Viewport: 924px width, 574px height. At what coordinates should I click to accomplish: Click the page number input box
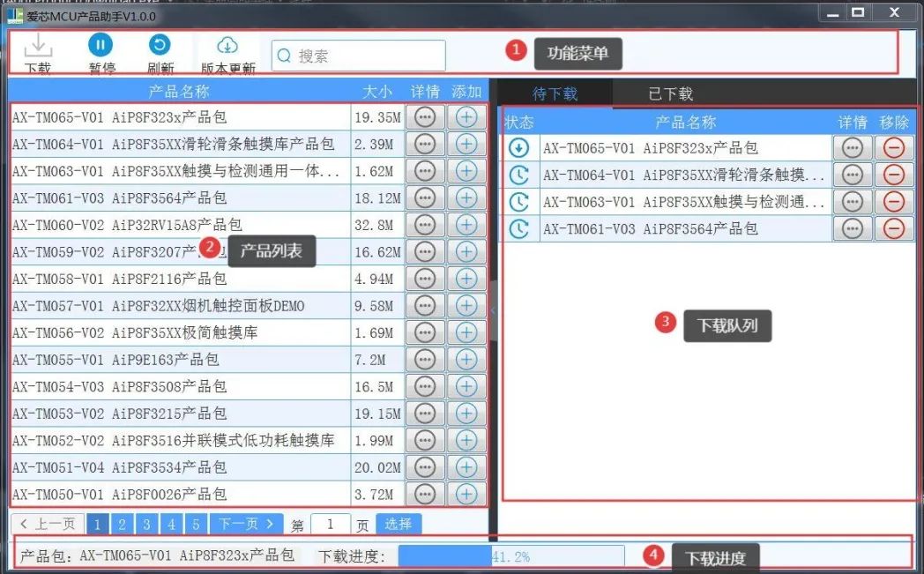[330, 524]
